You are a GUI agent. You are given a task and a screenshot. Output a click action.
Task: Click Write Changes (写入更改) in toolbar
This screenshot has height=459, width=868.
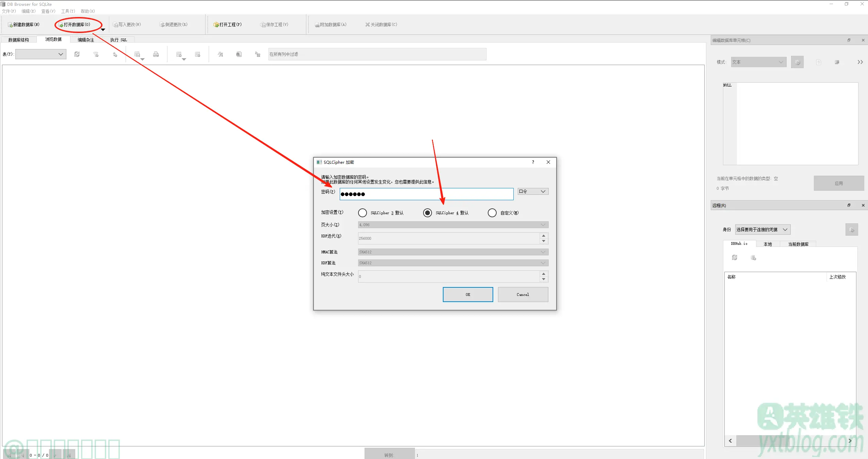coord(127,25)
